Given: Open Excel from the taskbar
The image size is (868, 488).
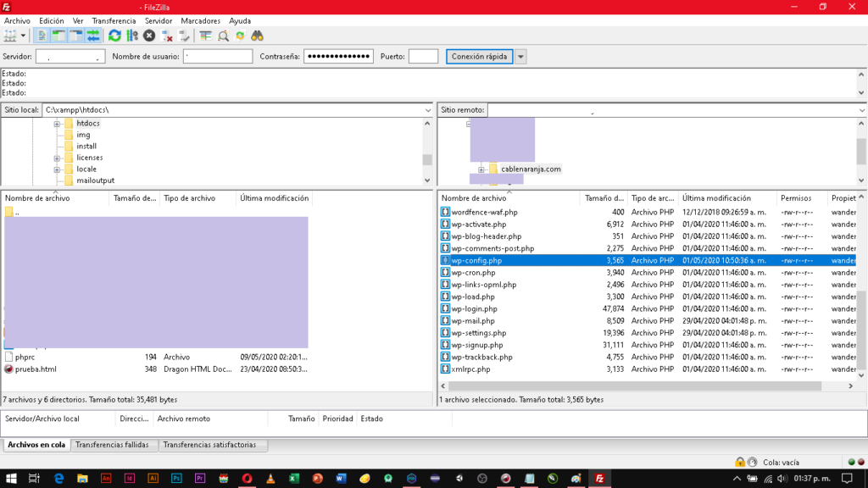Looking at the screenshot, I should pos(294,479).
